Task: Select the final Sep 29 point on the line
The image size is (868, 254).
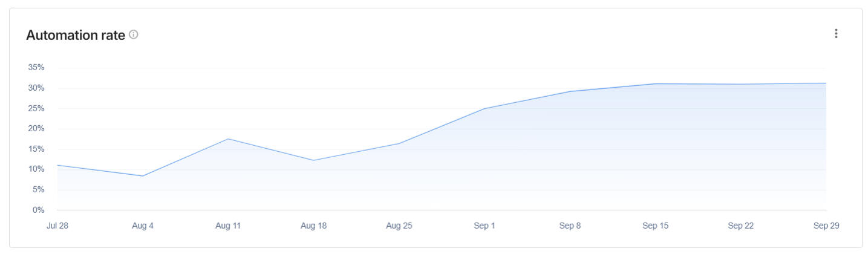Action: 826,83
